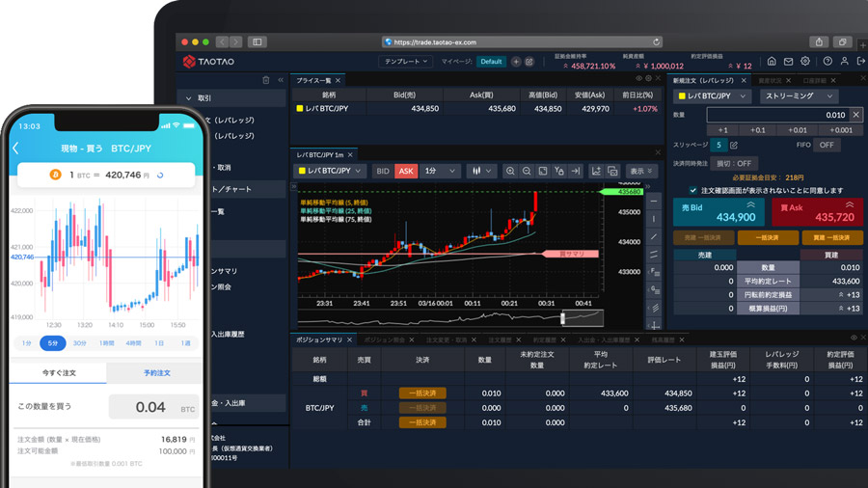Select the 5分 timeframe on phone
The image size is (868, 488).
click(53, 343)
